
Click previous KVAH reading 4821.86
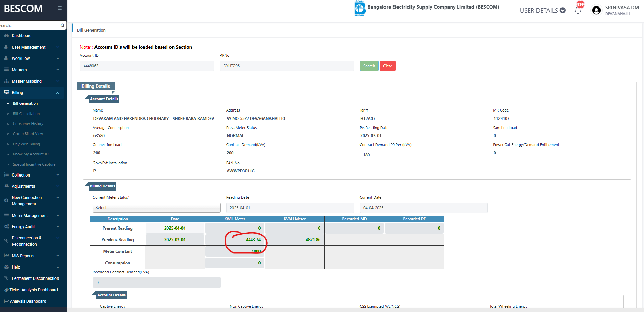coord(313,240)
